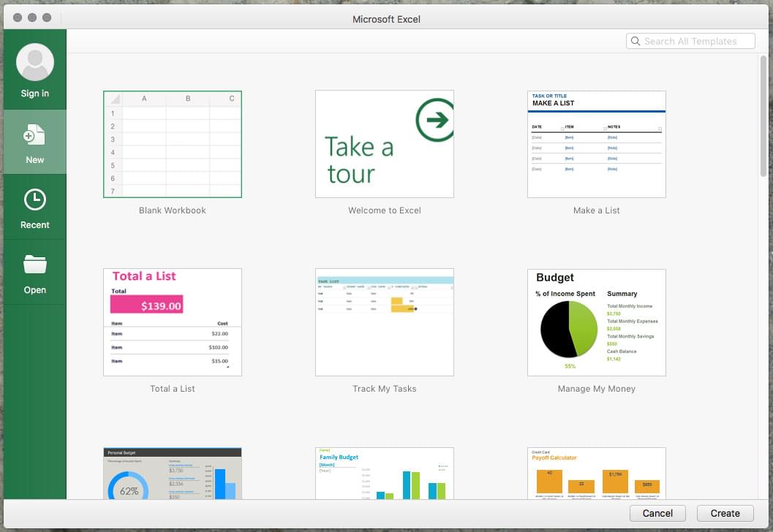773x532 pixels.
Task: Click the Recent tab label in sidebar
Action: point(35,224)
